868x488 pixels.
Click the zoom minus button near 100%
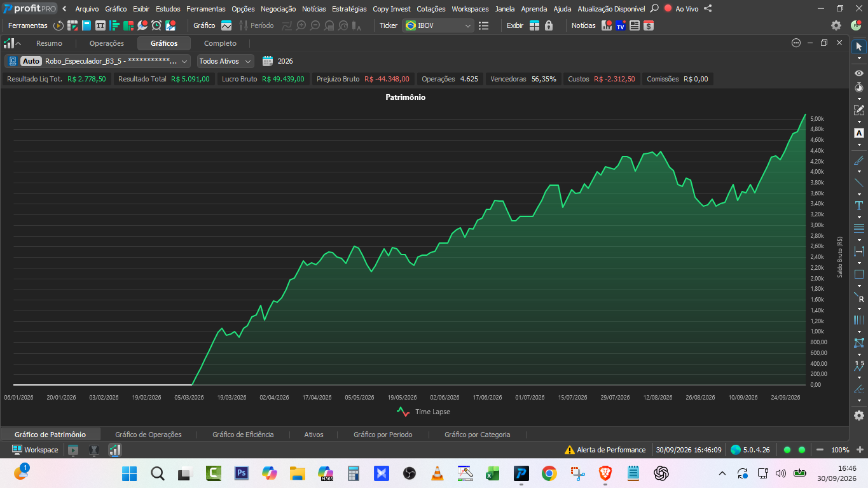coord(820,450)
